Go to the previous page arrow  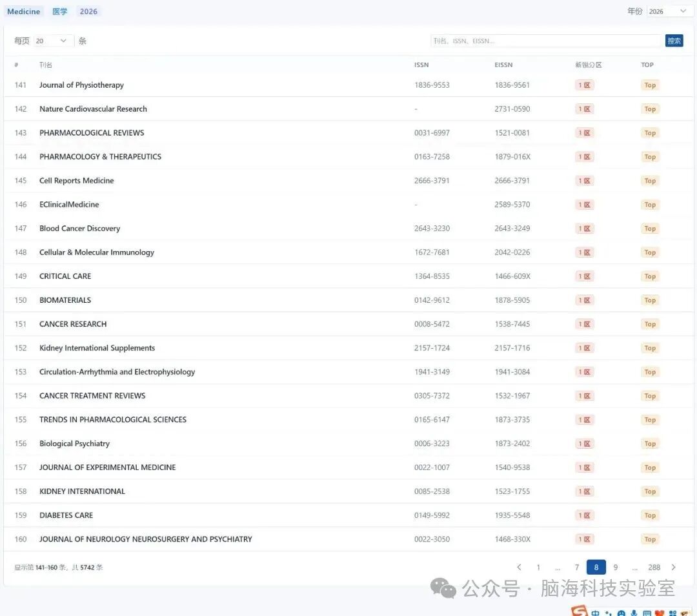coord(519,567)
